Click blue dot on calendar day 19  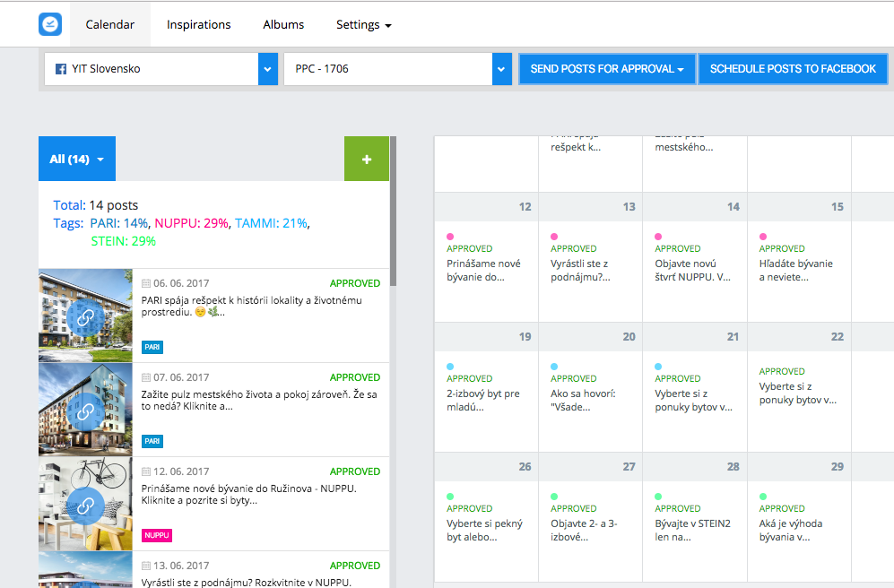450,367
